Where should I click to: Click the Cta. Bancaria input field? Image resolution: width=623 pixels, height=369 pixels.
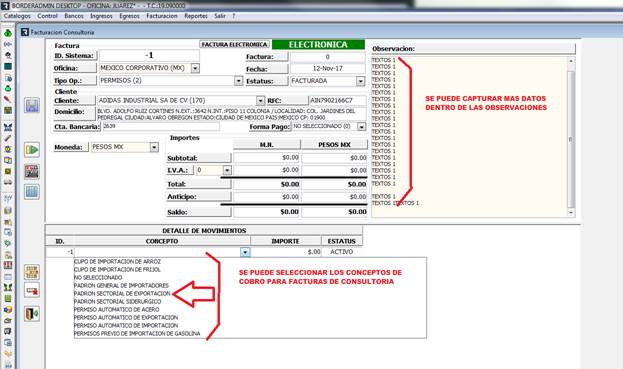click(x=161, y=126)
